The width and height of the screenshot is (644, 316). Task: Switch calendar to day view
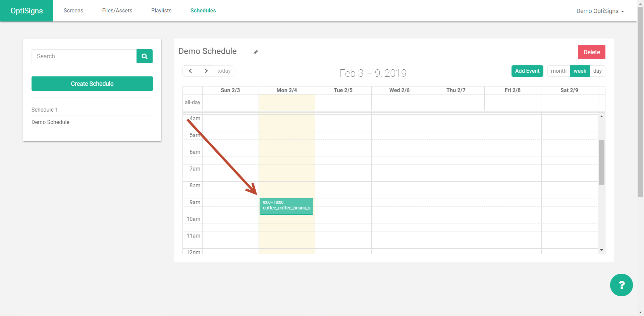[x=597, y=71]
